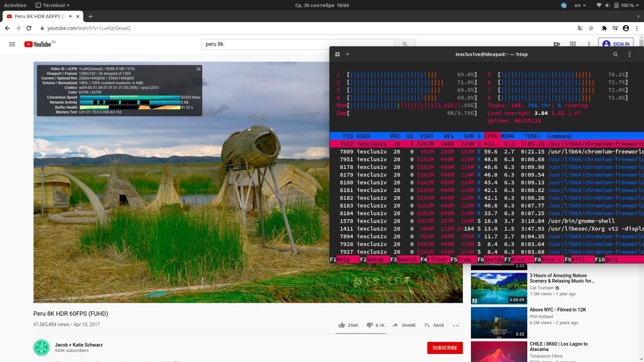Sort htop by the PID column header
The width and height of the screenshot is (644, 362).
coord(348,136)
